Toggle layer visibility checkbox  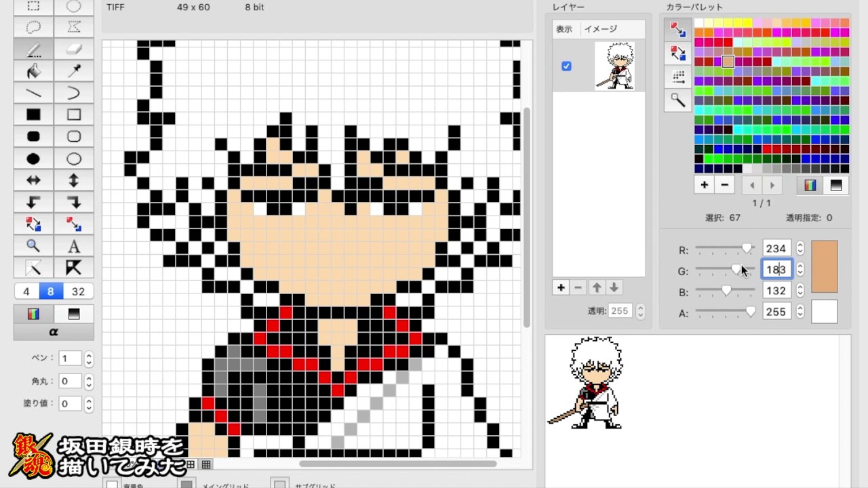566,66
